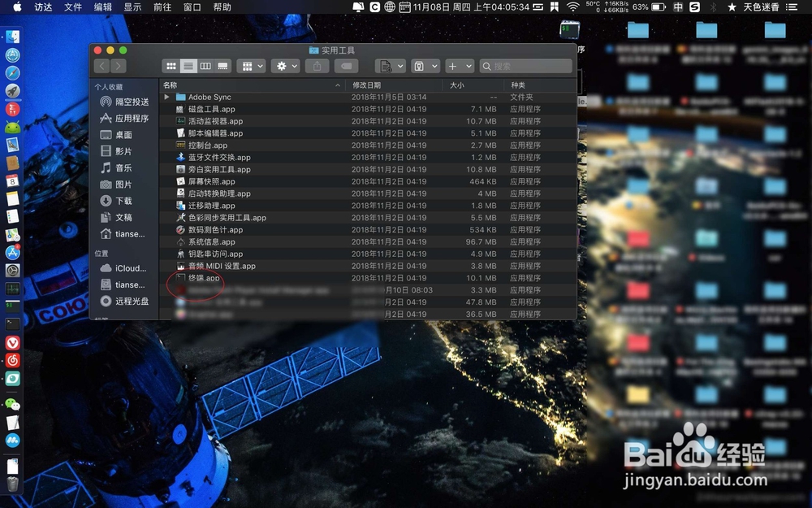Switch Finder to gallery view
The width and height of the screenshot is (812, 508).
[x=222, y=66]
